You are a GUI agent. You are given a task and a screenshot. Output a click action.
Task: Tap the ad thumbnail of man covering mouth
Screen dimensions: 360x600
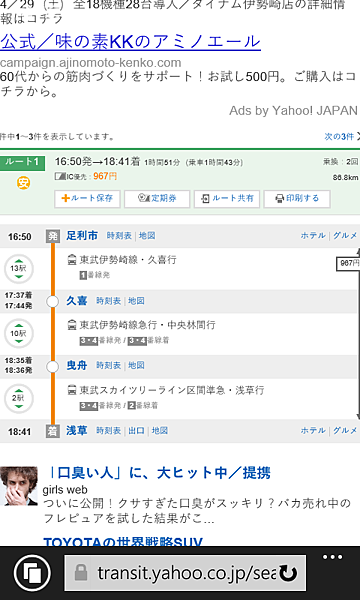pyautogui.click(x=19, y=486)
